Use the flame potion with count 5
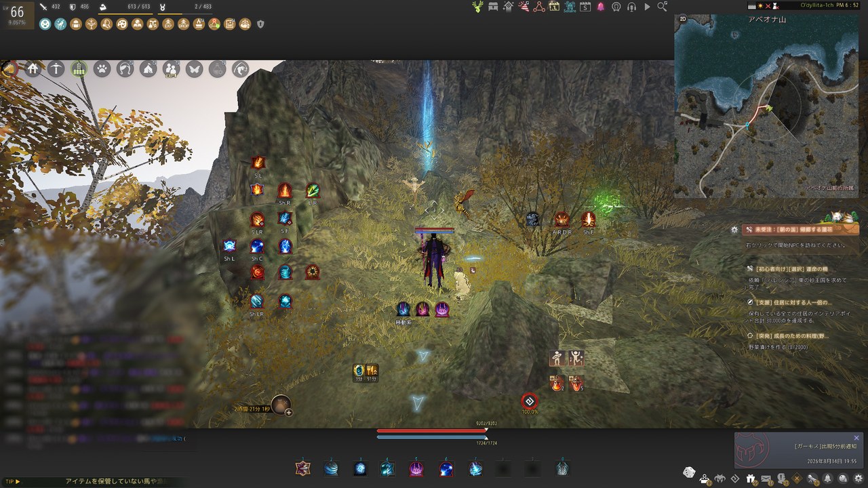The image size is (868, 488). [x=576, y=383]
